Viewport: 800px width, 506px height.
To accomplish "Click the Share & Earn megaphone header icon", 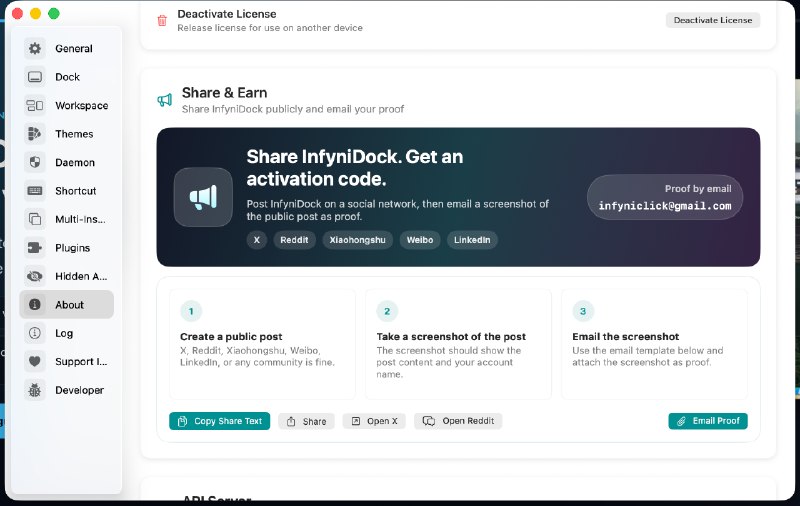I will click(164, 100).
